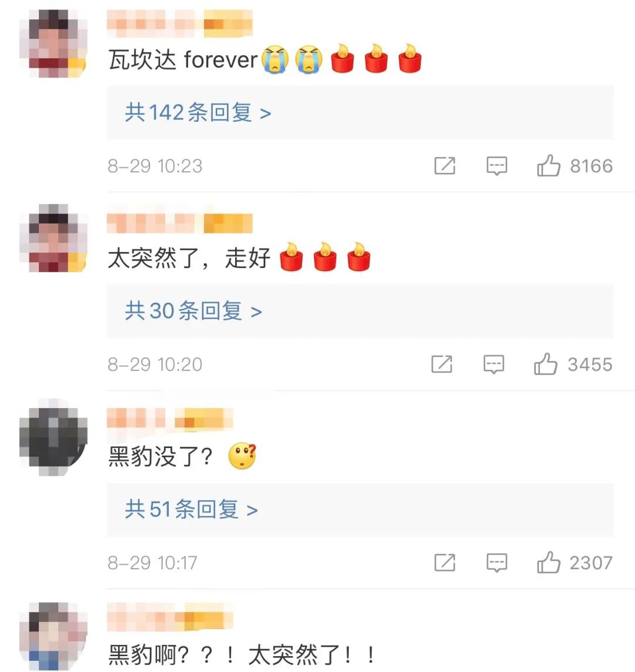Share the 太突然了，走好 comment

[442, 365]
